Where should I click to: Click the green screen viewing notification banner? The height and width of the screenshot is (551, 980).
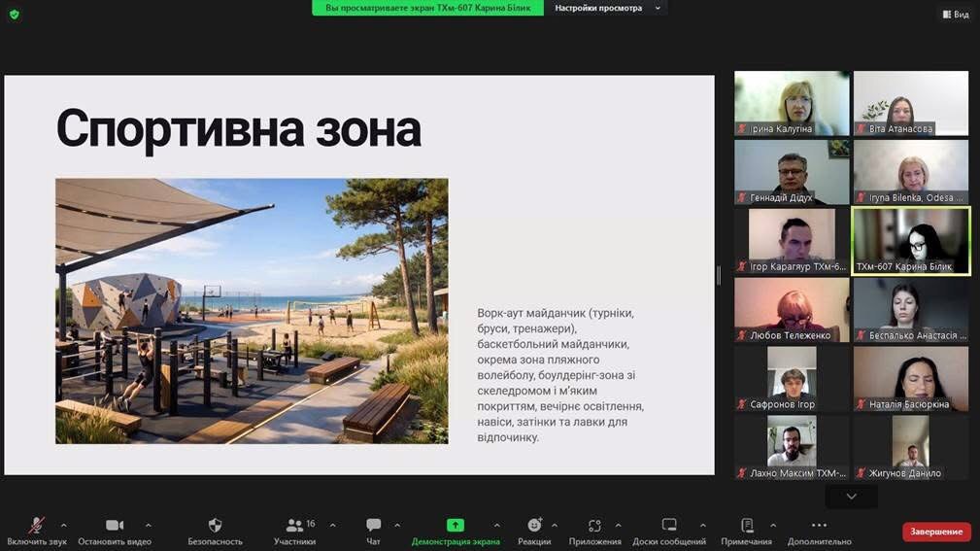(x=427, y=8)
